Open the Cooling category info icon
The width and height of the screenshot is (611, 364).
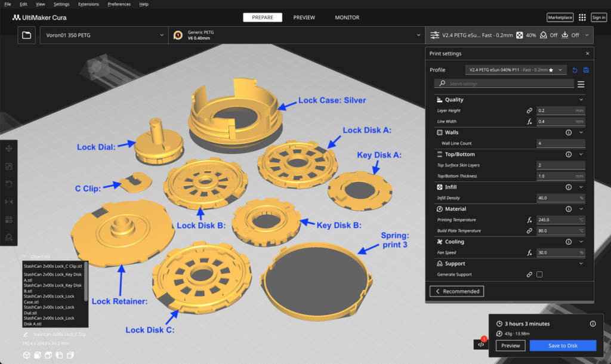click(x=569, y=242)
